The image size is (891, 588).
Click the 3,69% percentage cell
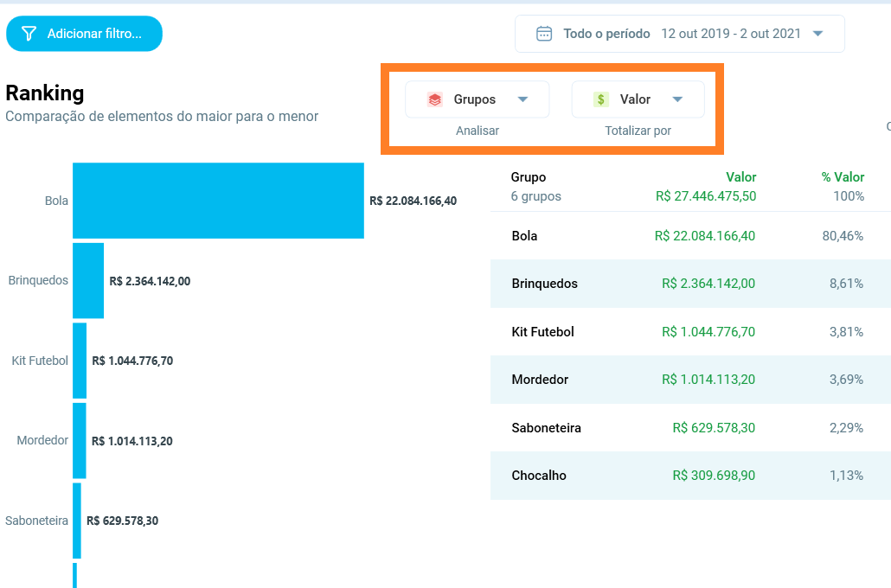pyautogui.click(x=846, y=380)
